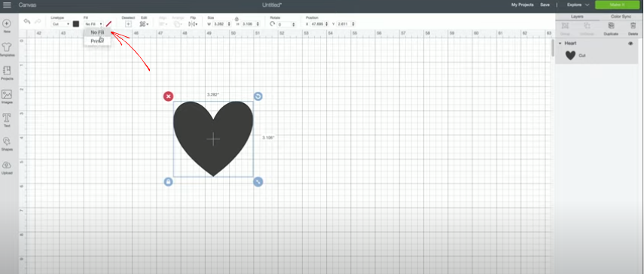Click the green Make It button
Image resolution: width=644 pixels, height=274 pixels.
[x=617, y=5]
